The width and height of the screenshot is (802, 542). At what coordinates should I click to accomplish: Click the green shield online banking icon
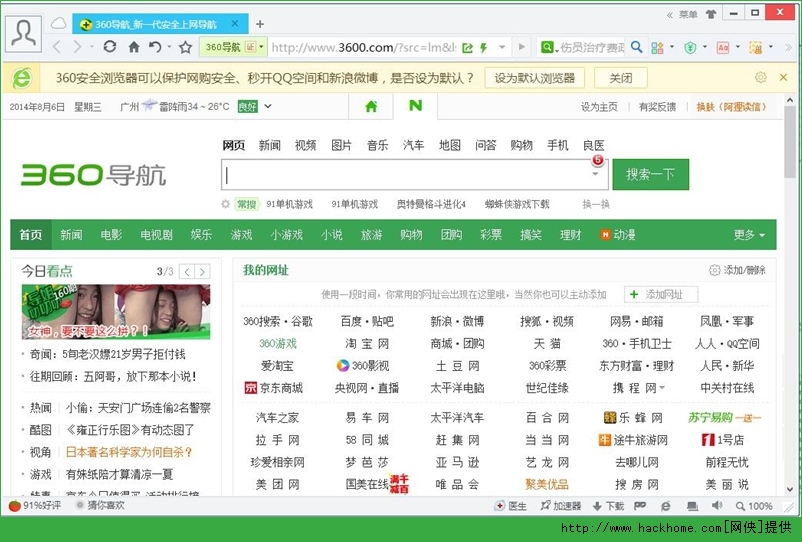pyautogui.click(x=690, y=48)
